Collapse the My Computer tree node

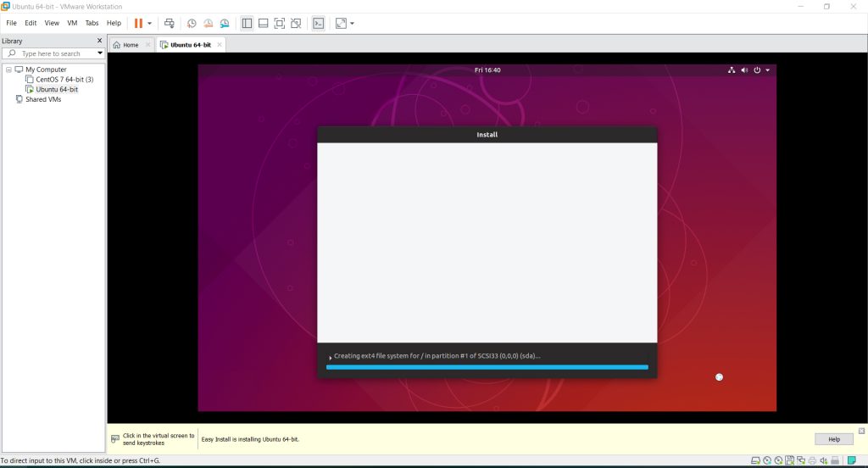coord(8,70)
